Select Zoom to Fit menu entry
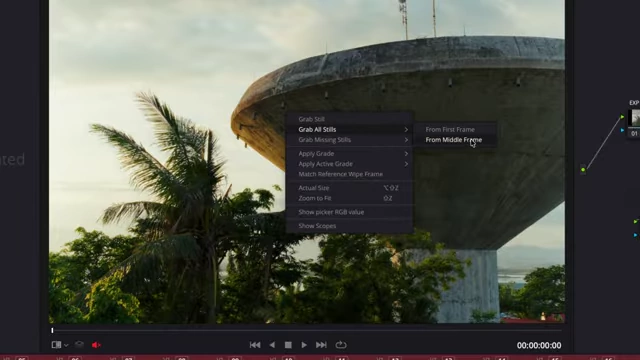 pyautogui.click(x=349, y=198)
